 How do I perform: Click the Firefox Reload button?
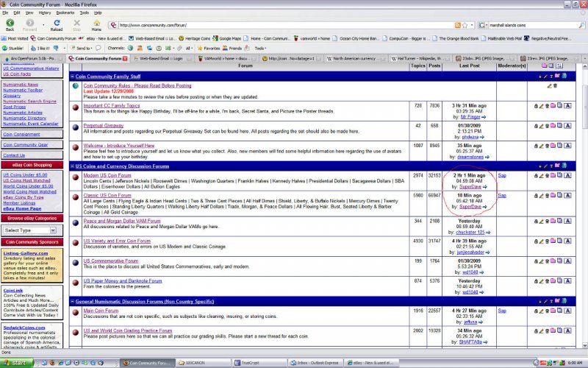click(x=57, y=25)
